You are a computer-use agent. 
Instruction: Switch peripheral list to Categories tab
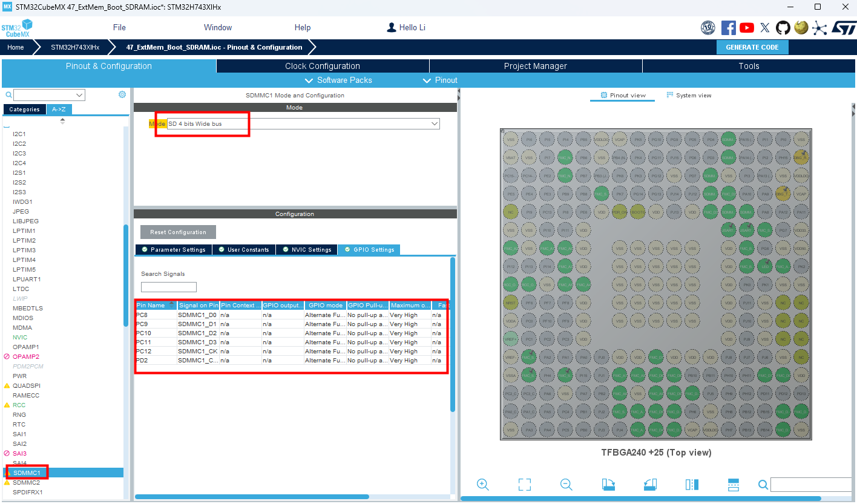point(24,110)
